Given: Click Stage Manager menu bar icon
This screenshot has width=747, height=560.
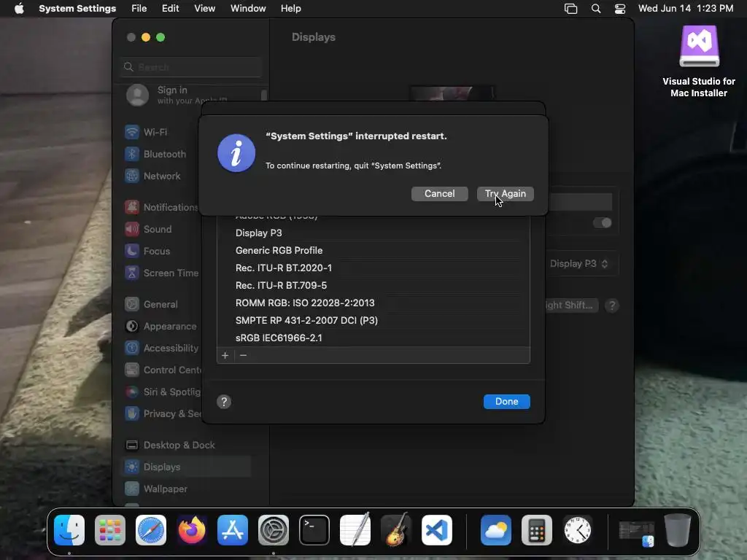Looking at the screenshot, I should coord(570,9).
